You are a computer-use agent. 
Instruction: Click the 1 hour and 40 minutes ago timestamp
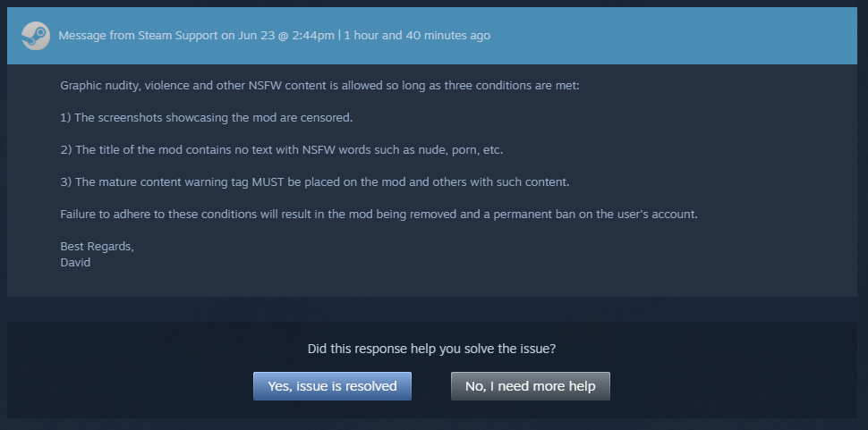pos(417,36)
